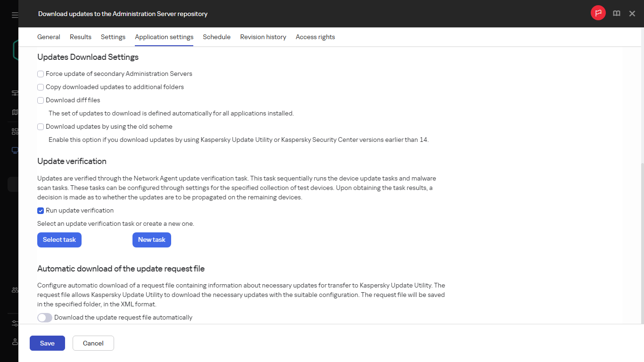Open the Revision history tab
This screenshot has height=362, width=644.
click(263, 37)
